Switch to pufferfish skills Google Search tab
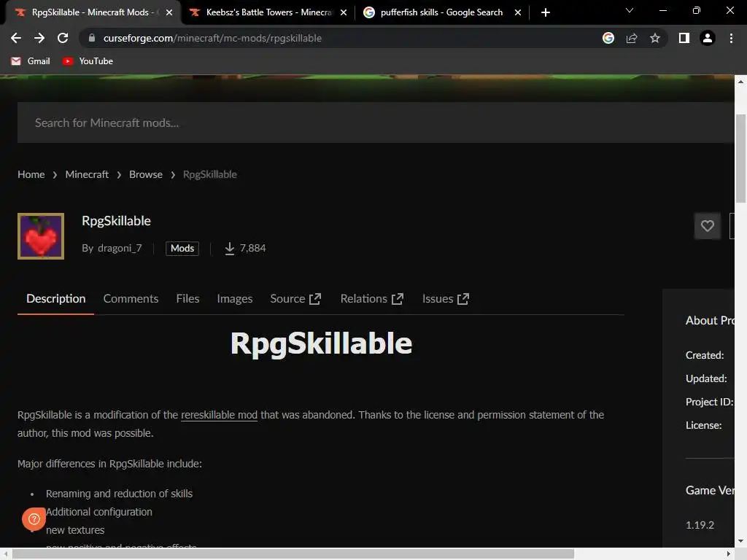 click(x=441, y=12)
